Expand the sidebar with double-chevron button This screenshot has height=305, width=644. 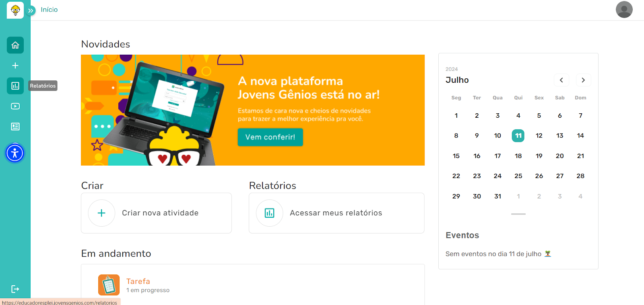point(31,10)
